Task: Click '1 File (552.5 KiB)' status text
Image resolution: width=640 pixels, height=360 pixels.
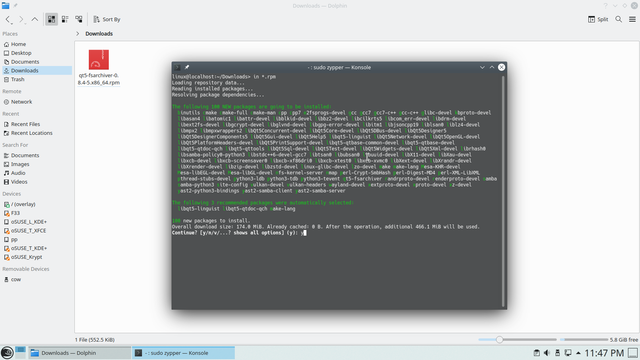Action: (x=95, y=340)
